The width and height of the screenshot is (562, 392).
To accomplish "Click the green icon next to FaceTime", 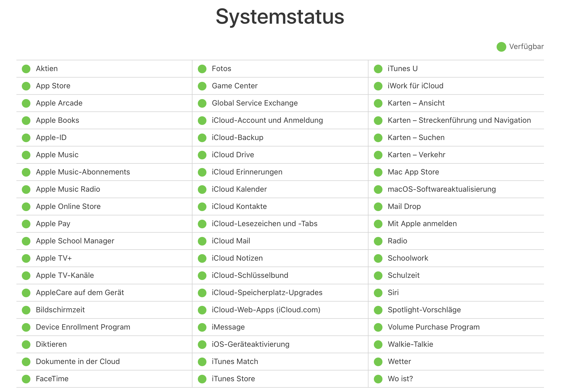I will (26, 379).
